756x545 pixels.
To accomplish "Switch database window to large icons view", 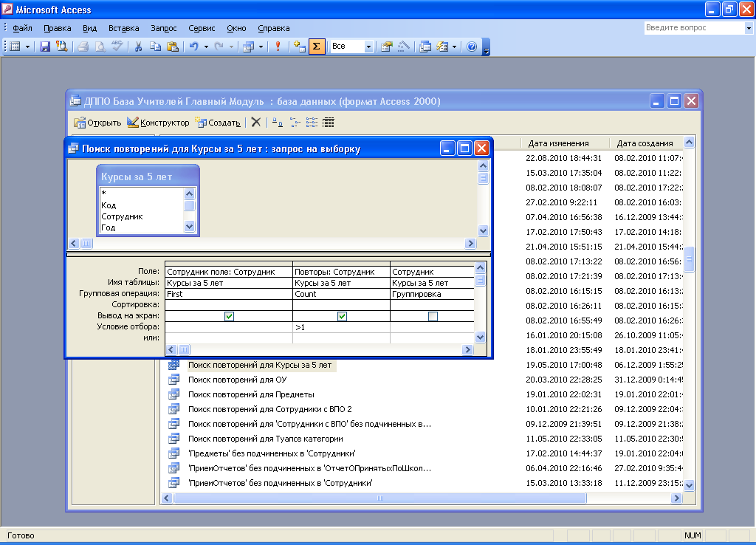I will pyautogui.click(x=278, y=123).
